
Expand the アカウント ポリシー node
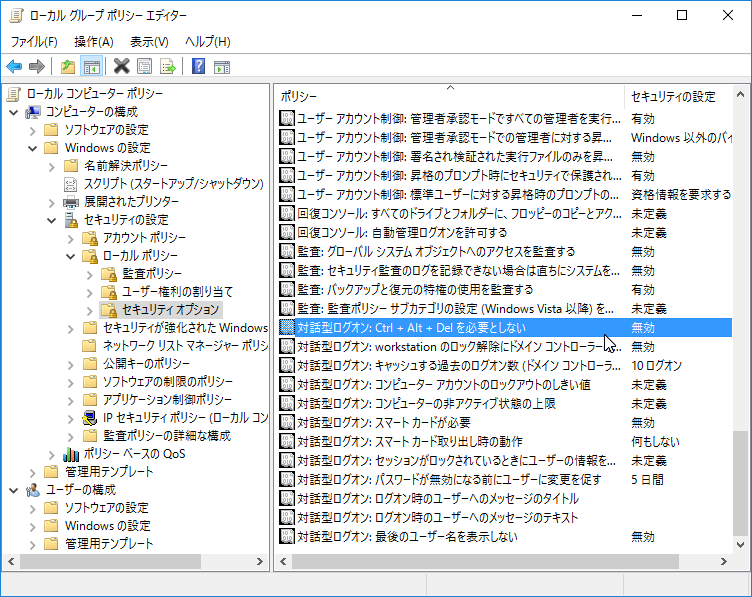(71, 239)
